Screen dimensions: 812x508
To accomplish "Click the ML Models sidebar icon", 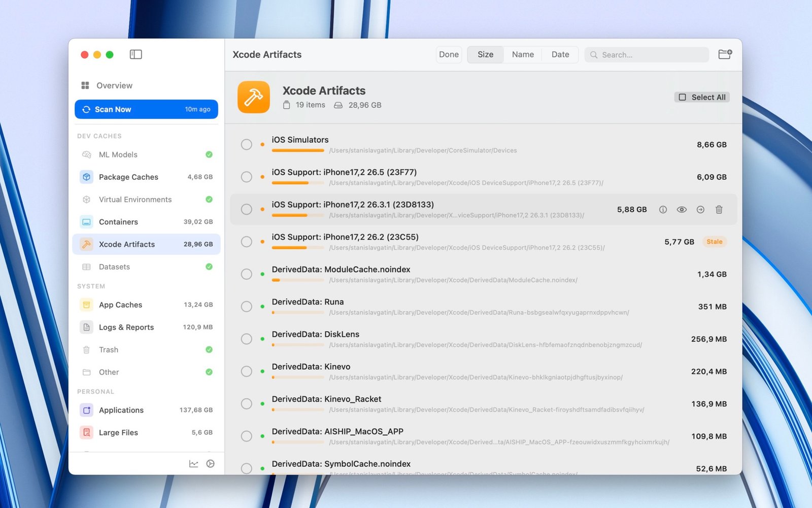I will [x=86, y=154].
